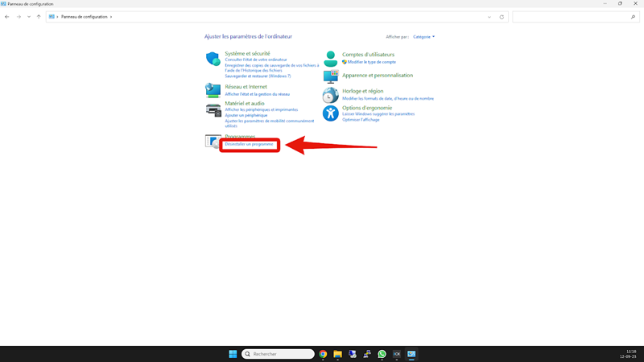
Task: Open Modifier le type de compte link
Action: click(371, 62)
